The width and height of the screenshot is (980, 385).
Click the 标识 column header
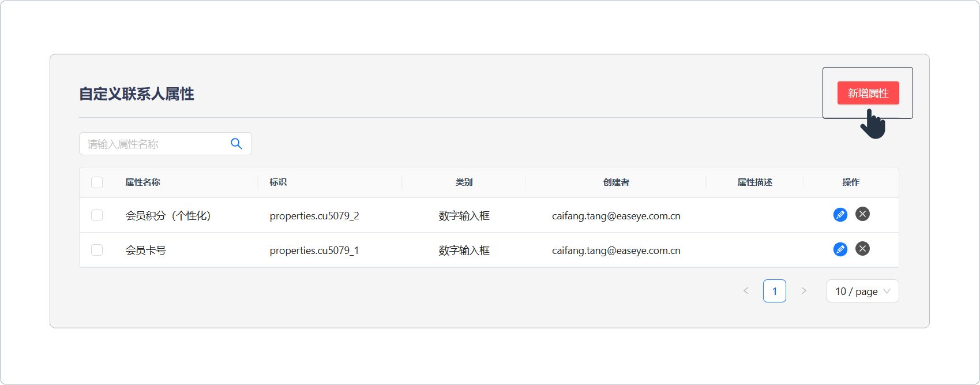278,182
